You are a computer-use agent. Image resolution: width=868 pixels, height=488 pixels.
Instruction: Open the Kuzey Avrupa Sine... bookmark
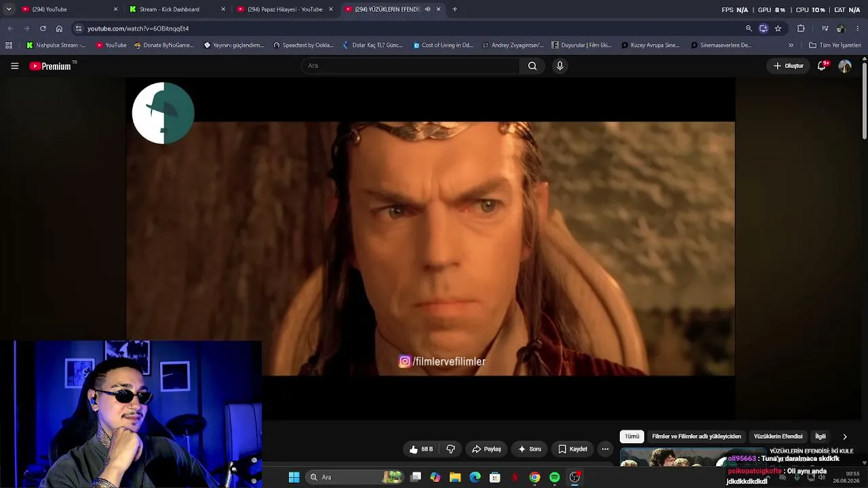click(650, 45)
